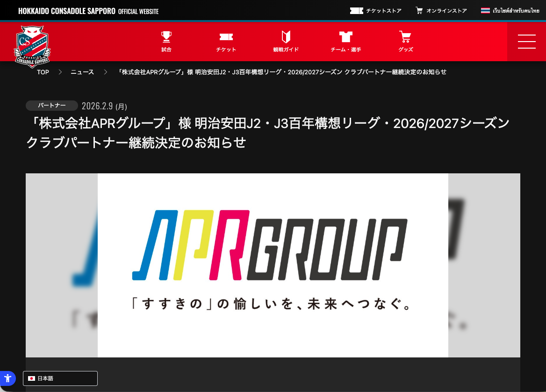Select the trophy icon for 試合
The height and width of the screenshot is (392, 546).
[x=166, y=36]
